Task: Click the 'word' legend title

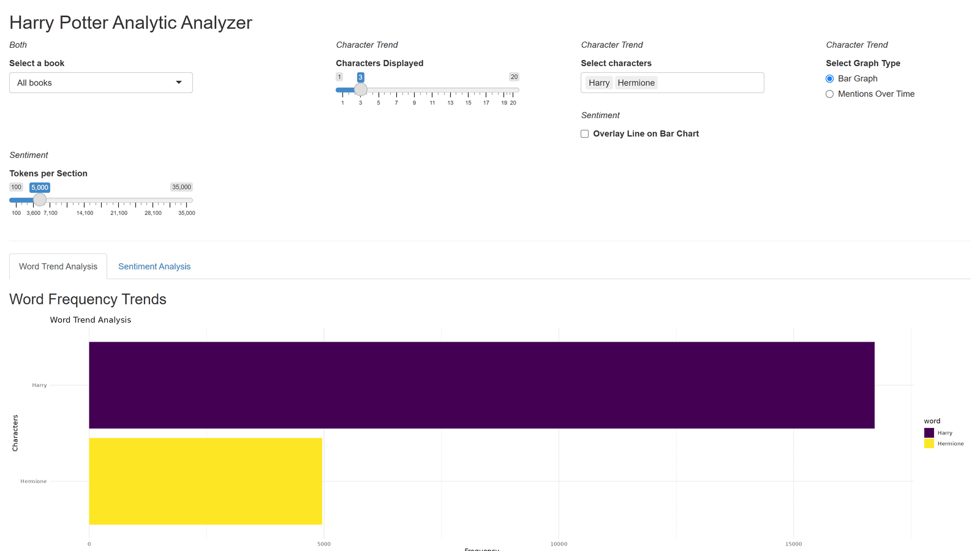Action: point(932,421)
